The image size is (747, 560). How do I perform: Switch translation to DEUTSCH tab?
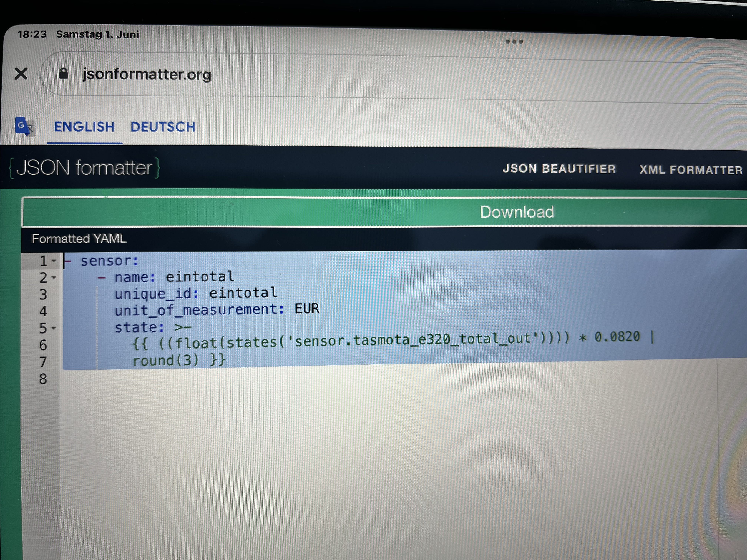tap(163, 127)
